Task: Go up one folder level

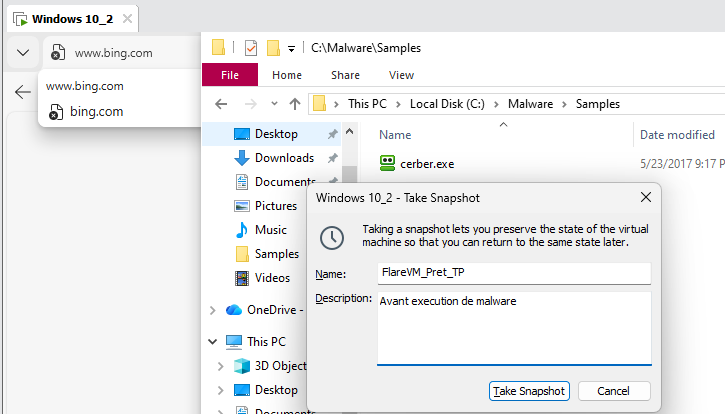Action: (x=295, y=104)
